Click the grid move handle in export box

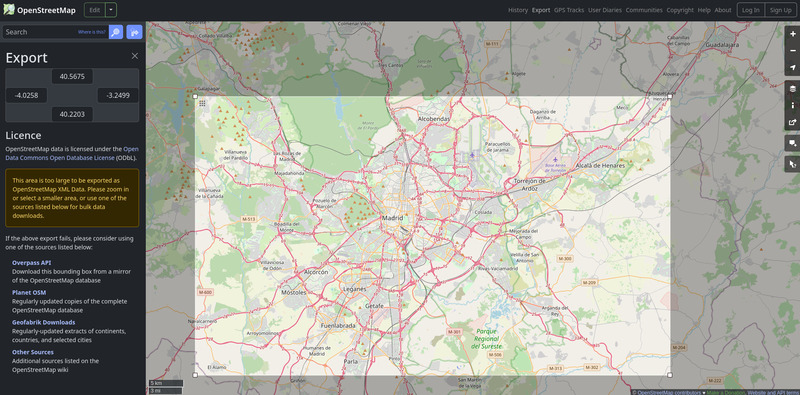click(203, 104)
